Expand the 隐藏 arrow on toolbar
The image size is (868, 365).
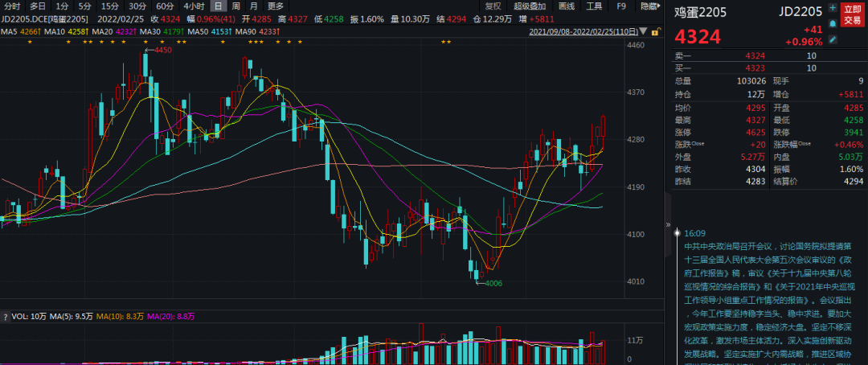(650, 6)
